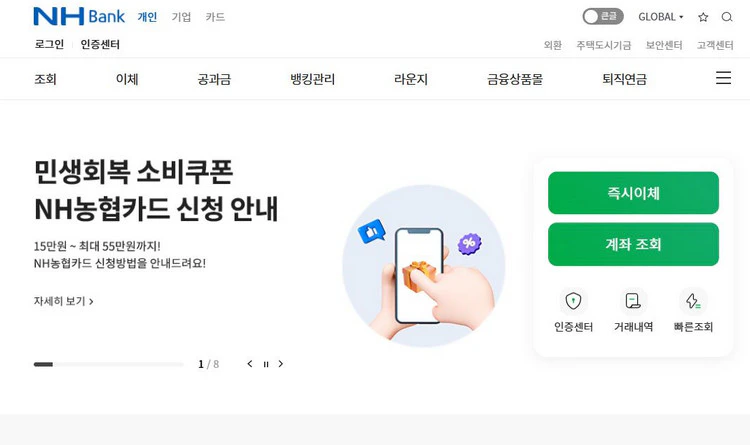Viewport: 750px width, 445px height.
Task: Open the hamburger full menu icon
Action: click(x=723, y=78)
